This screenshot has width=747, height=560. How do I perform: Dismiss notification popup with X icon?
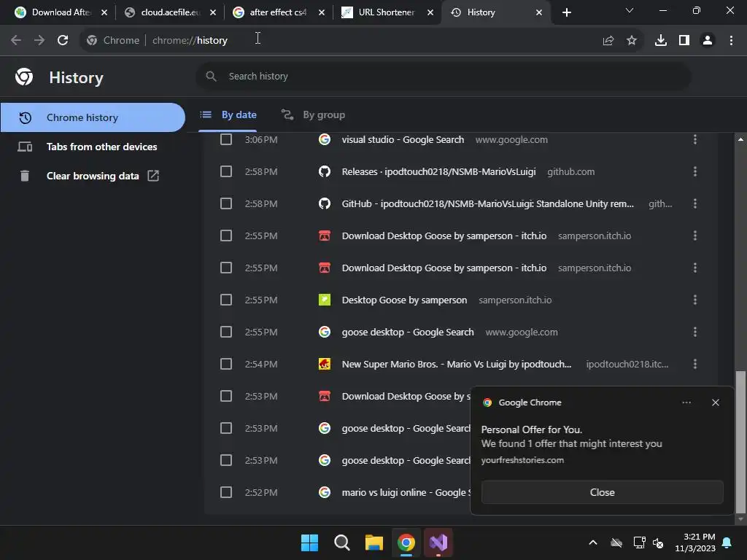coord(715,402)
